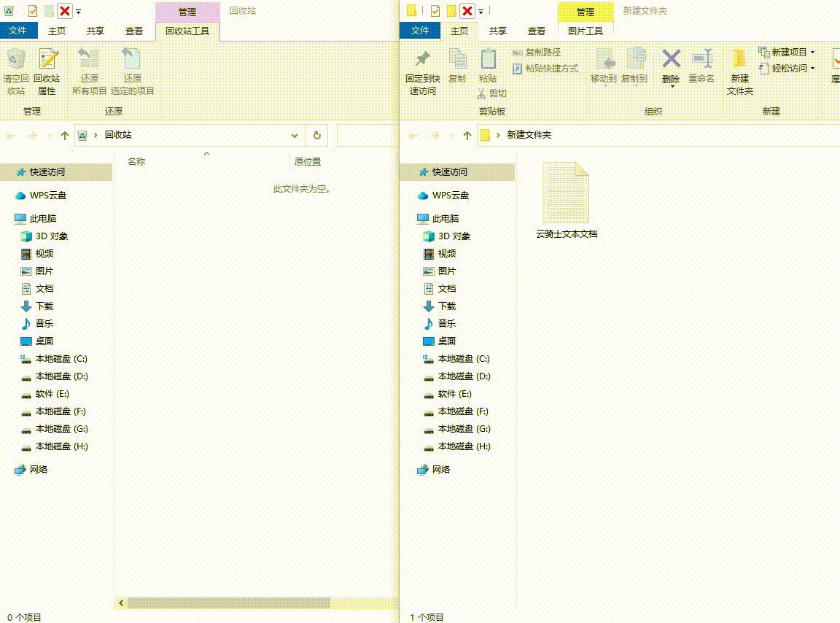The width and height of the screenshot is (840, 623).
Task: Click refresh button beside 回收站 address bar
Action: [316, 135]
